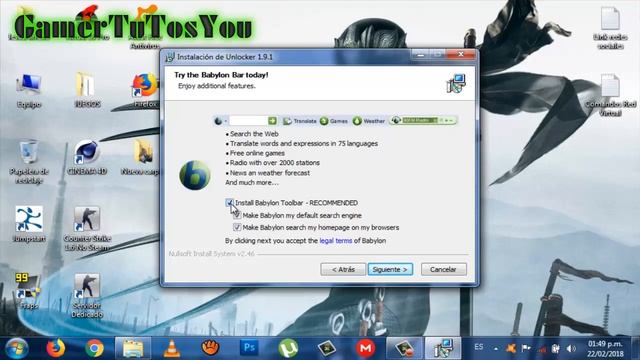Select the Comandos Red Virtual file
Image resolution: width=640 pixels, height=360 pixels.
pos(610,95)
